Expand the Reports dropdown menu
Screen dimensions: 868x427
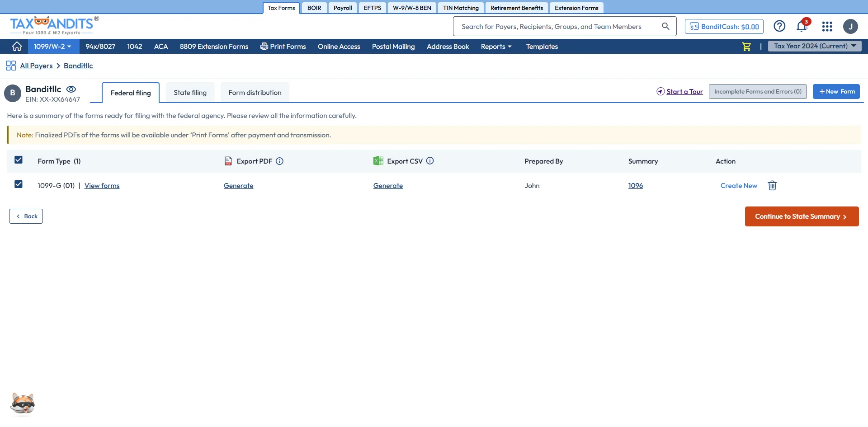[496, 46]
